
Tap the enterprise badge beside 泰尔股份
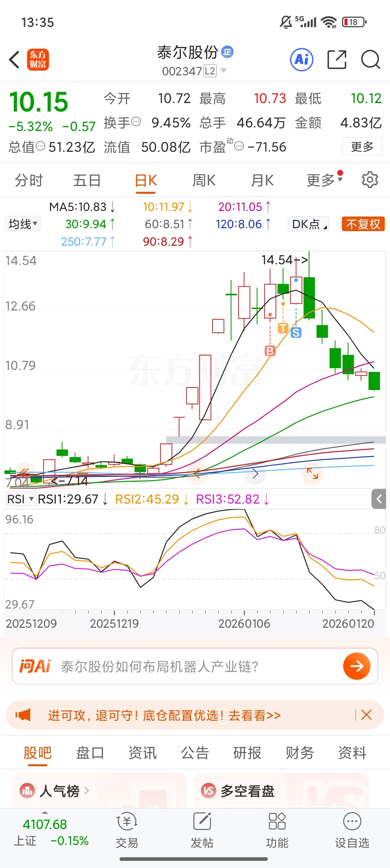pos(227,52)
